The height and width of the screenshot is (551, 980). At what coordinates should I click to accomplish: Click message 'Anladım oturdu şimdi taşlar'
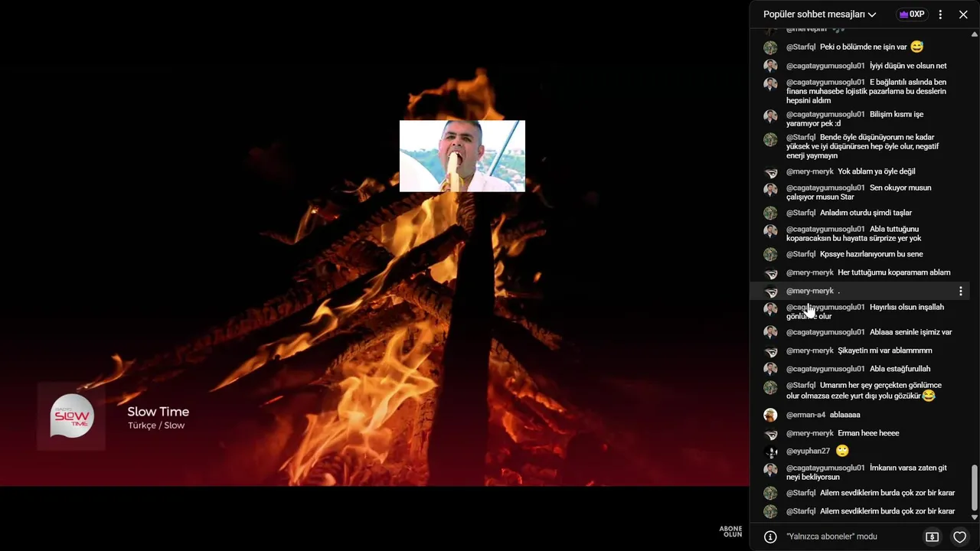(x=866, y=213)
